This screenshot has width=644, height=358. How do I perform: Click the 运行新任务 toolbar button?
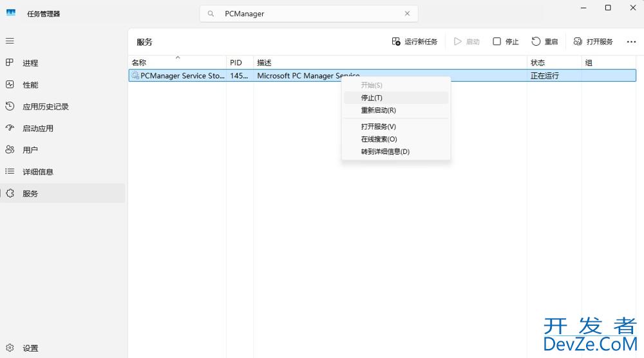tap(414, 41)
